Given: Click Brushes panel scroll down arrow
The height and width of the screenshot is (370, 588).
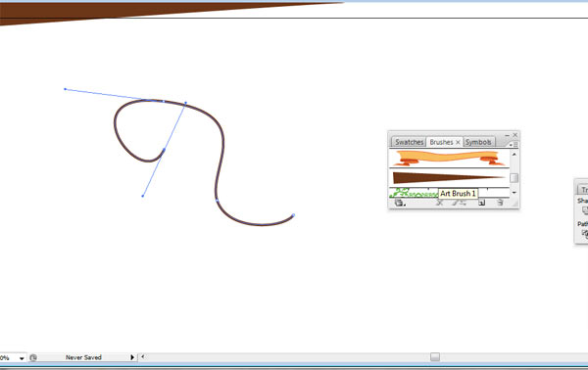Looking at the screenshot, I should (514, 193).
